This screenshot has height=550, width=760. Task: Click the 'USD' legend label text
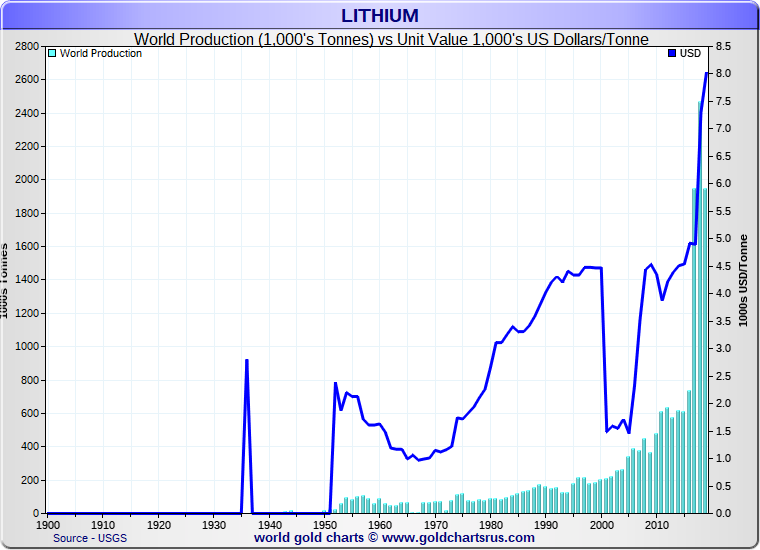click(x=690, y=54)
